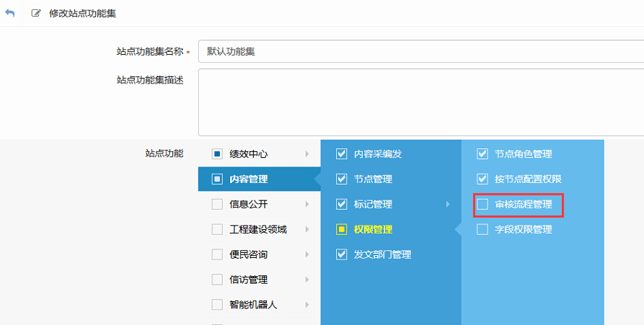Check the 智能机器人 checkbox
Screen dimensions: 644x325
click(x=217, y=305)
